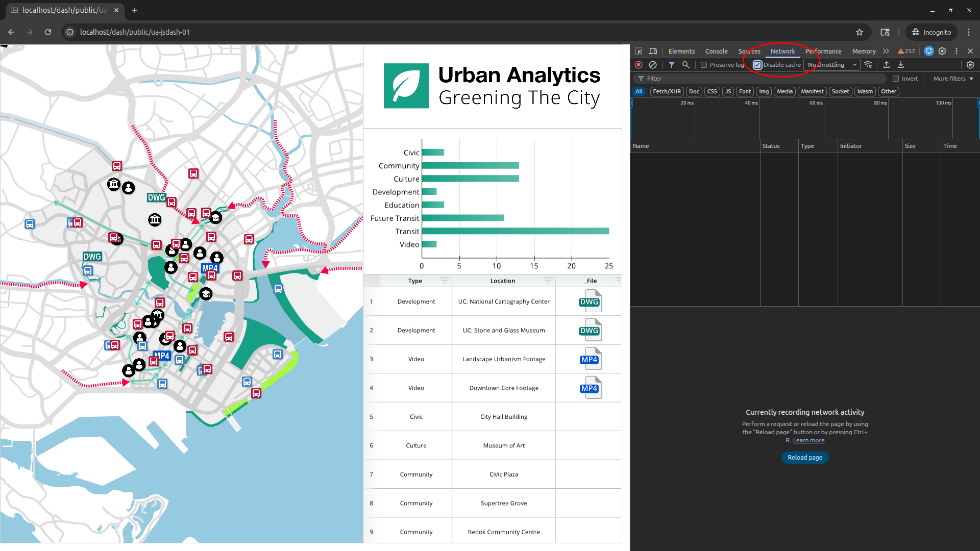Viewport: 980px width, 551px height.
Task: Click the Transit bar in chart
Action: [x=515, y=231]
